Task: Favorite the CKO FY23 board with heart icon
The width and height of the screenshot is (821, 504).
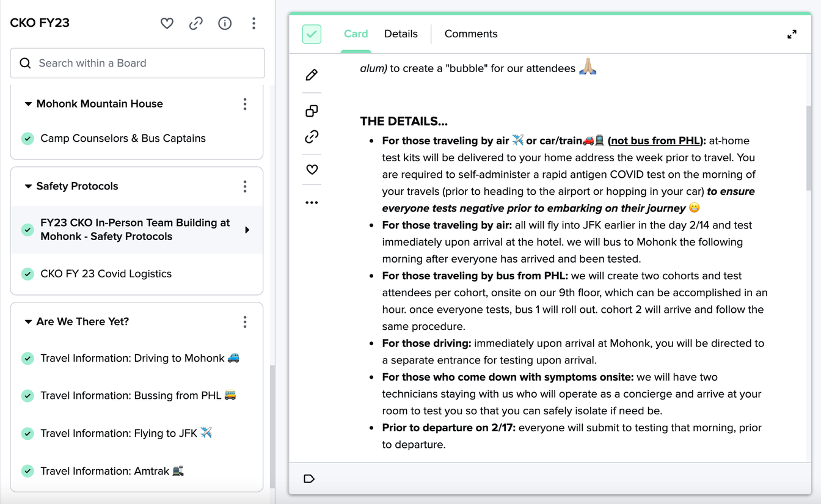Action: pos(167,23)
